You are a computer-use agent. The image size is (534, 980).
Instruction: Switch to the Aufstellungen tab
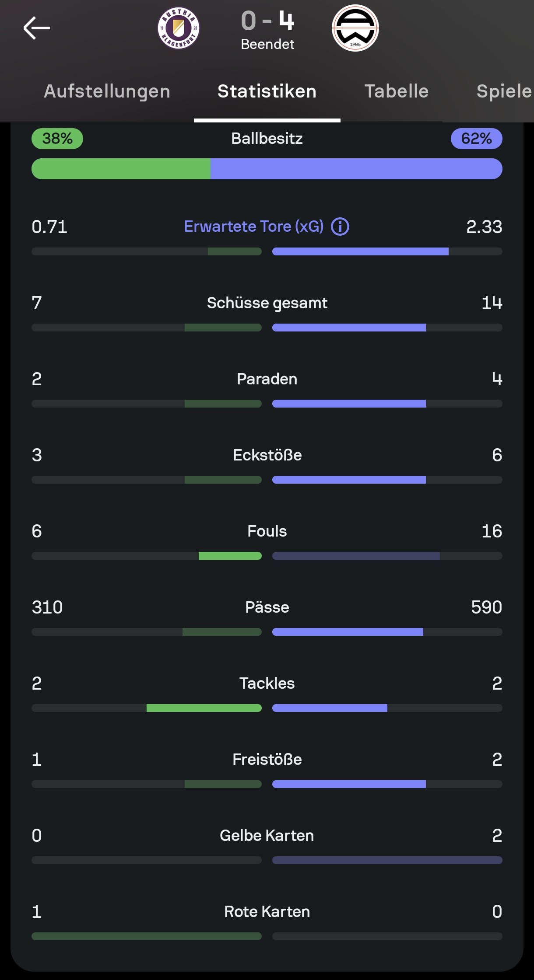click(x=107, y=91)
